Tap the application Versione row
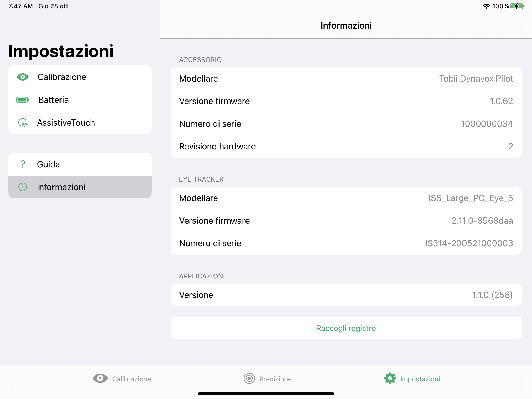The image size is (532, 399). pyautogui.click(x=346, y=295)
